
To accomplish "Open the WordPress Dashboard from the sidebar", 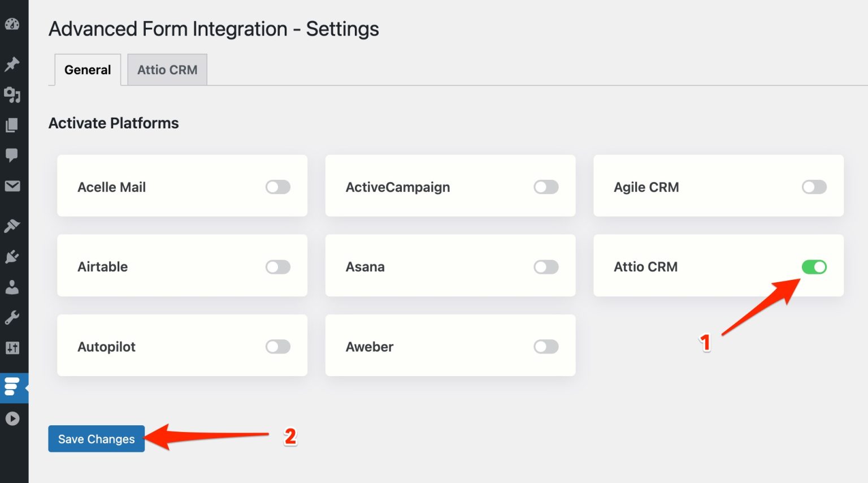I will (13, 24).
